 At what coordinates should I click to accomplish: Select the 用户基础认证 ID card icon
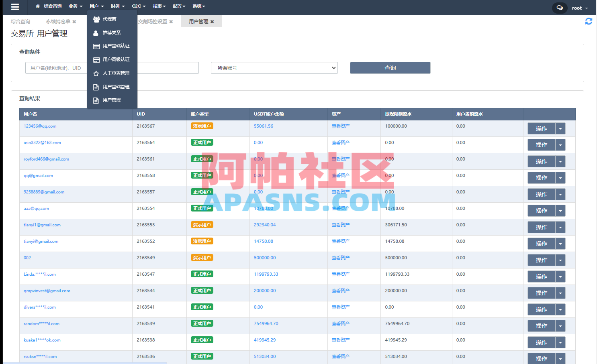(x=96, y=46)
